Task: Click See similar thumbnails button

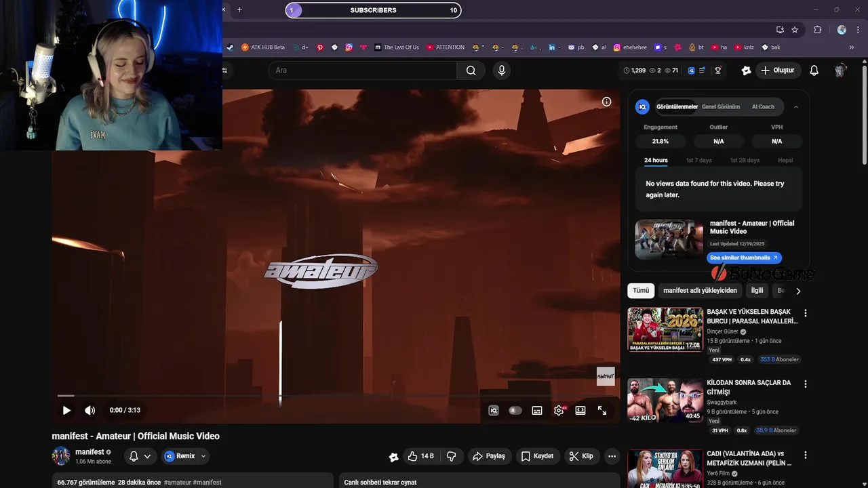Action: (x=744, y=258)
